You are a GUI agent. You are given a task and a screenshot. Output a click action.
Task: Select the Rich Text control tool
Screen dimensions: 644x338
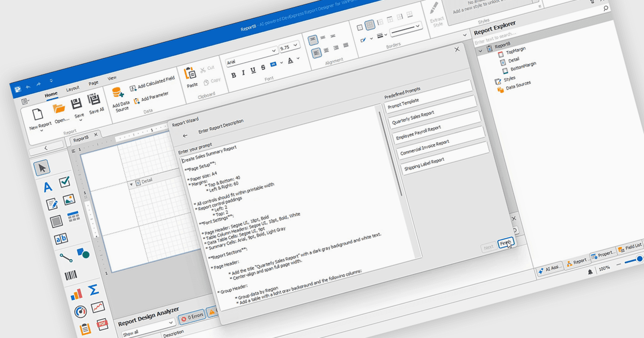(x=52, y=204)
